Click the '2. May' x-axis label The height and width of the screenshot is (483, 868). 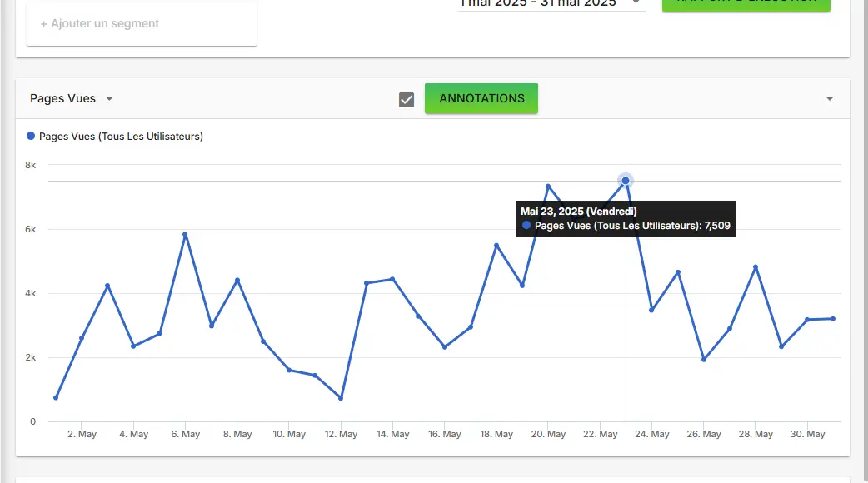[x=82, y=435]
